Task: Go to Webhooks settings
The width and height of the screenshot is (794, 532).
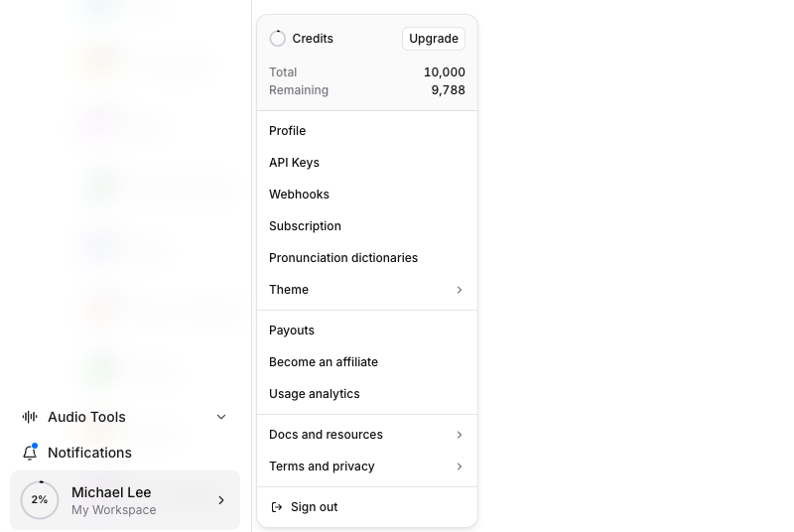Action: click(367, 195)
